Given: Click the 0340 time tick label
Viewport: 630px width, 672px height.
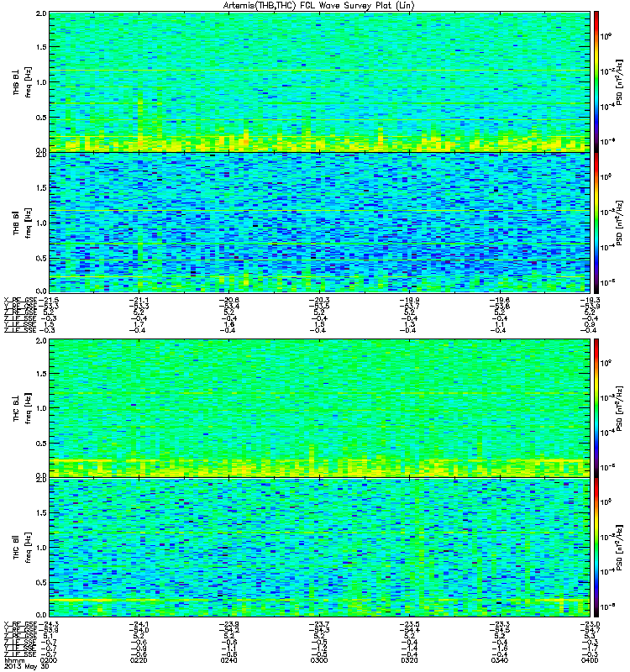Looking at the screenshot, I should click(499, 660).
